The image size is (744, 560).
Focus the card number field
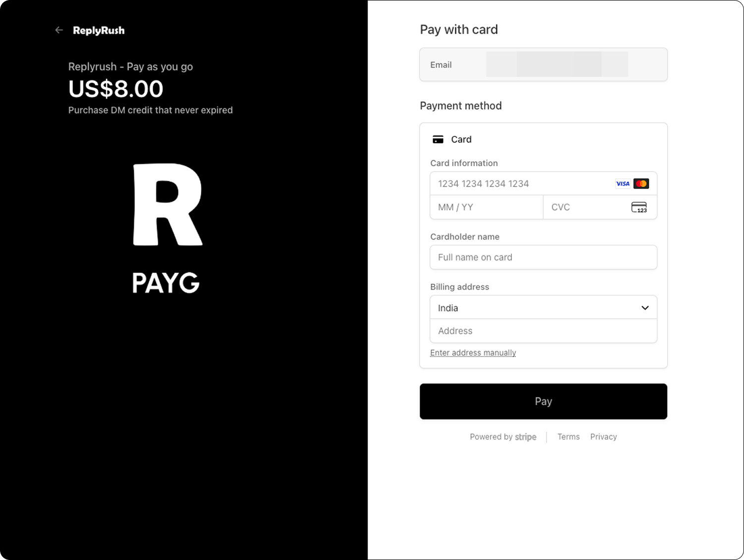tap(544, 184)
